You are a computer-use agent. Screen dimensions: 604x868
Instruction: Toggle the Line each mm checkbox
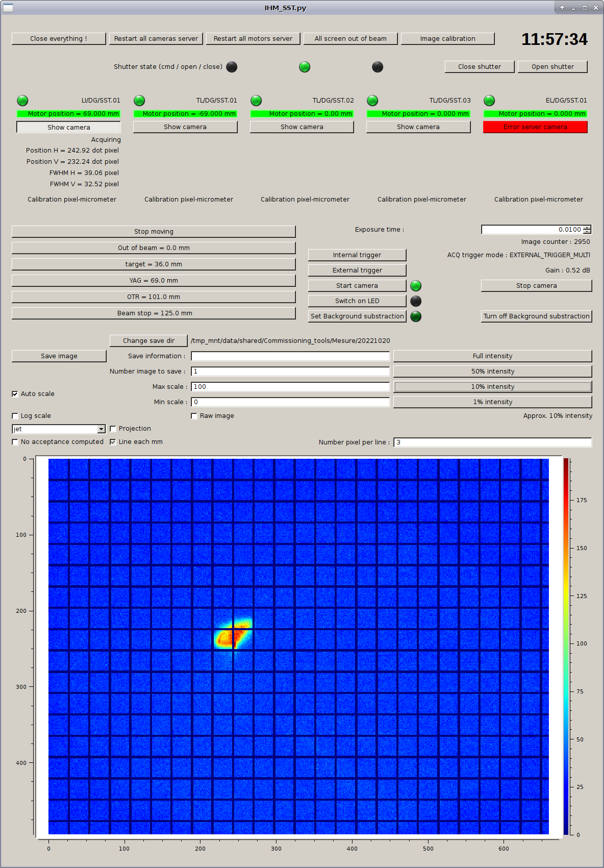click(113, 442)
